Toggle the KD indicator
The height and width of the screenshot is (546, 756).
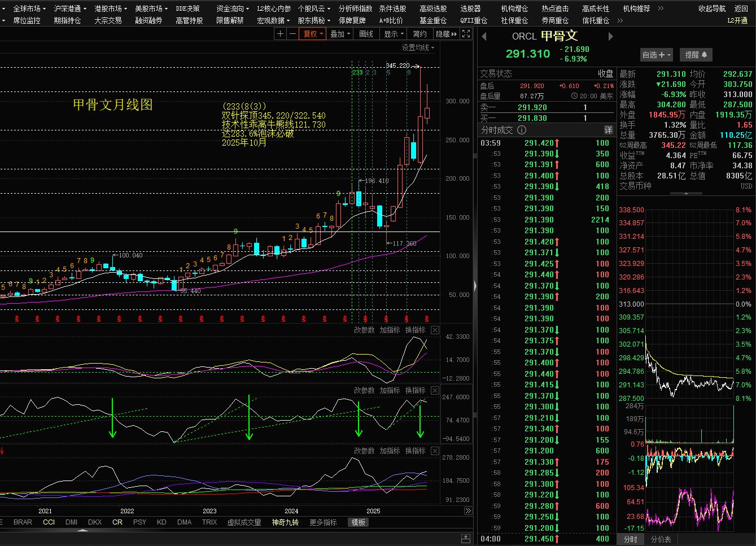coord(161,522)
